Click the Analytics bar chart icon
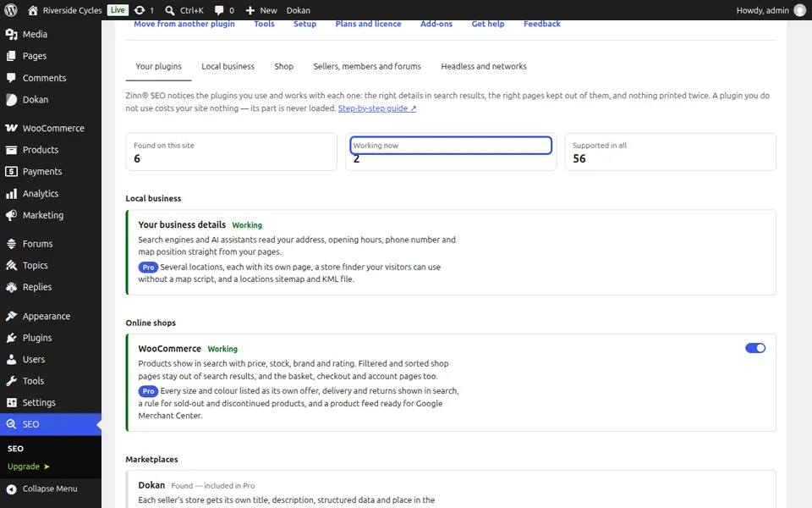 (11, 194)
